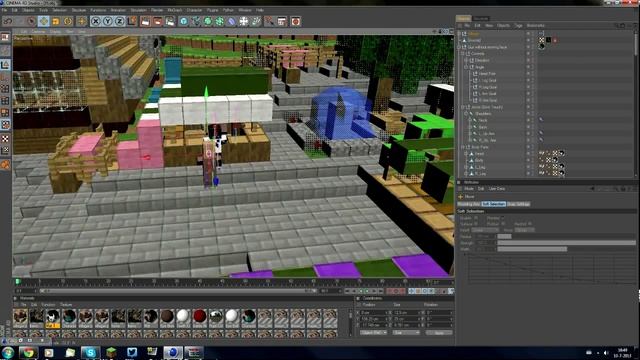This screenshot has height=360, width=640.
Task: Click the red Record keyframe button
Action: [389, 291]
